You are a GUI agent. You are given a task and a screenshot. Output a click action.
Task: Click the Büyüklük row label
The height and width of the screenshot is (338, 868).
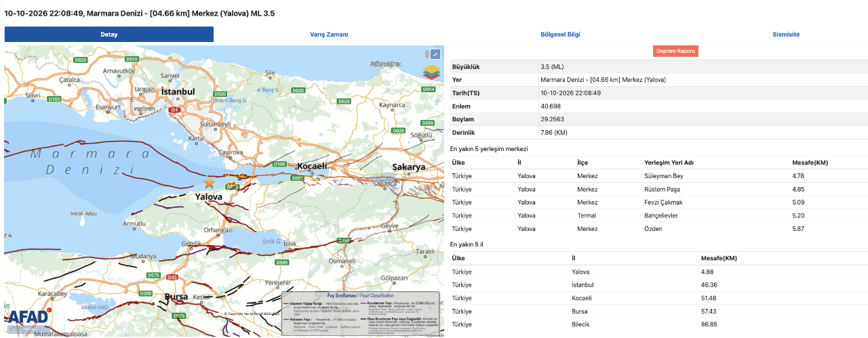click(x=466, y=67)
